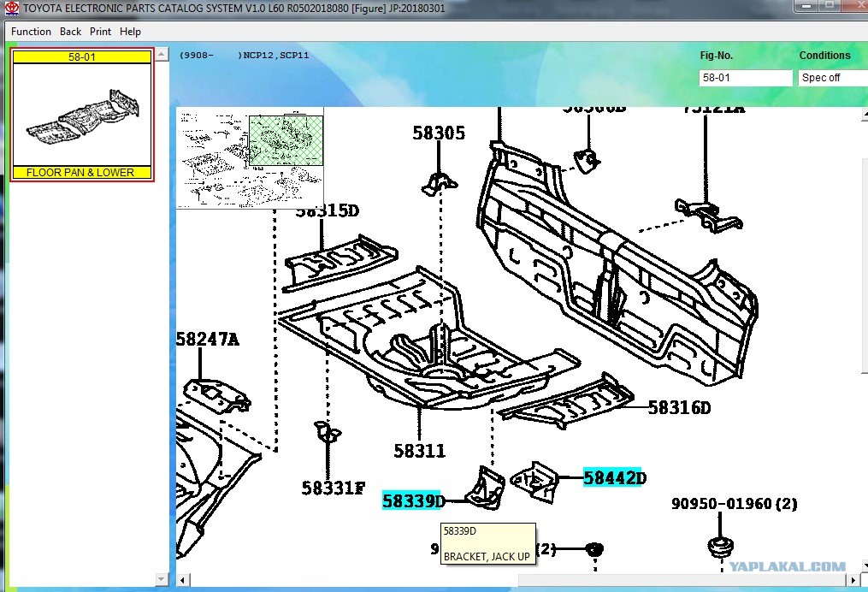Click the diagram horizontal scroll-left arrow

[x=183, y=580]
